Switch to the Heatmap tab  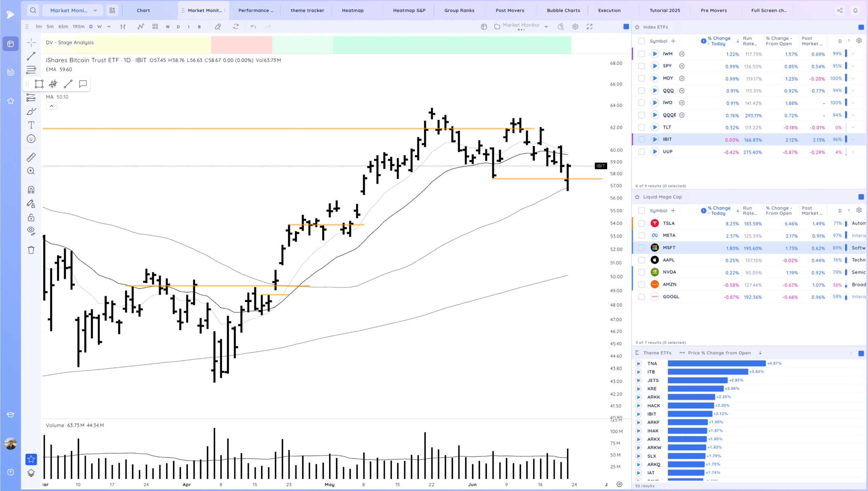[x=353, y=11]
